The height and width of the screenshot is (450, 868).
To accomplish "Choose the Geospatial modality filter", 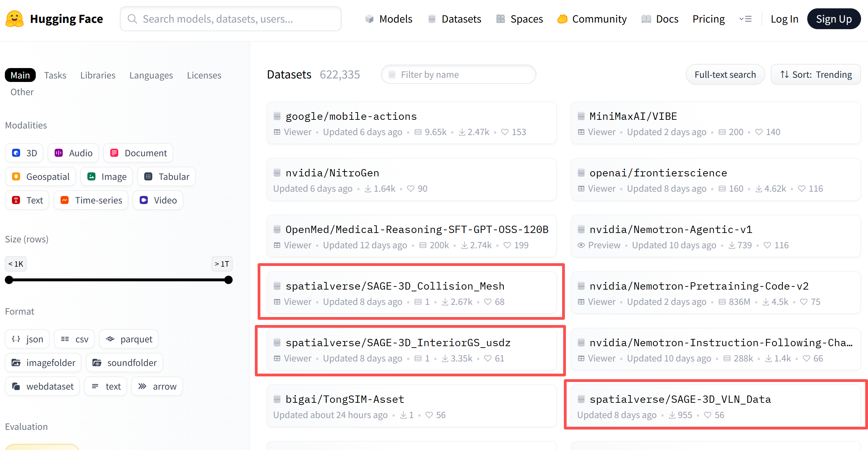I will pos(41,177).
